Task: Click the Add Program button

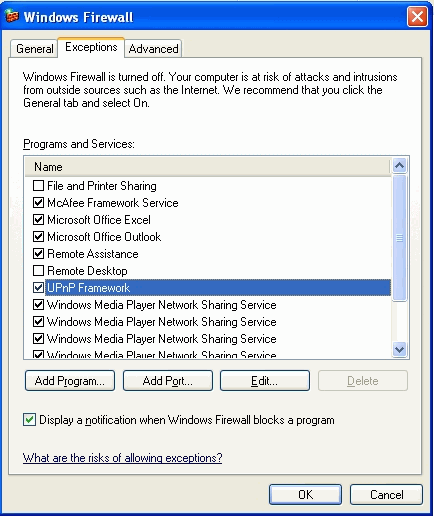Action: coord(70,380)
